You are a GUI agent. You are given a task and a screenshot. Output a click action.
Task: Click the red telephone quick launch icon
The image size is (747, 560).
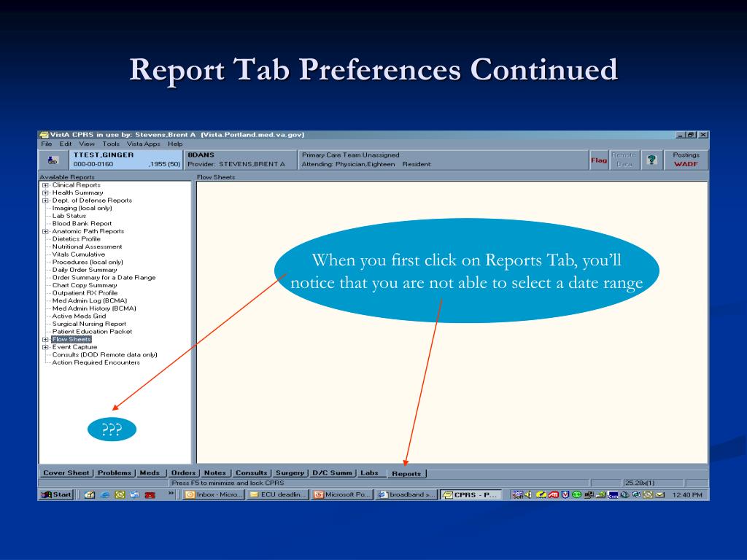(x=150, y=495)
